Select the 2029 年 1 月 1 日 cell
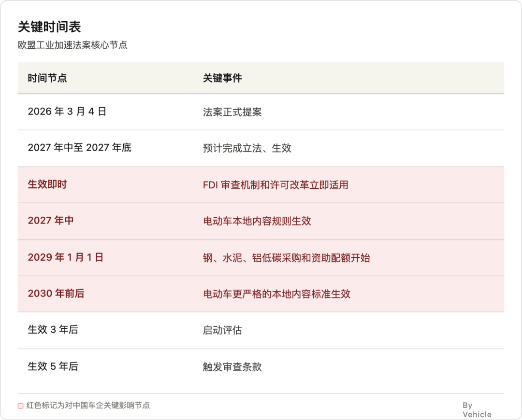Screen dimensions: 522x420 point(66,257)
